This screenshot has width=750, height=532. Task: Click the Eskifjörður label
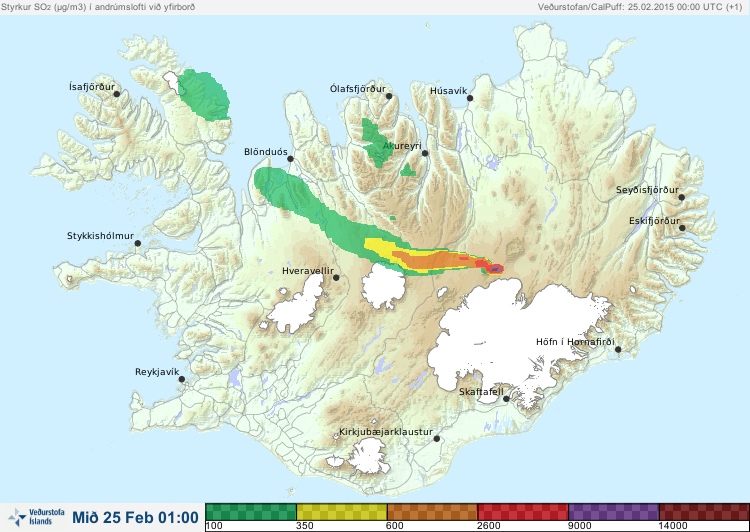pos(654,221)
